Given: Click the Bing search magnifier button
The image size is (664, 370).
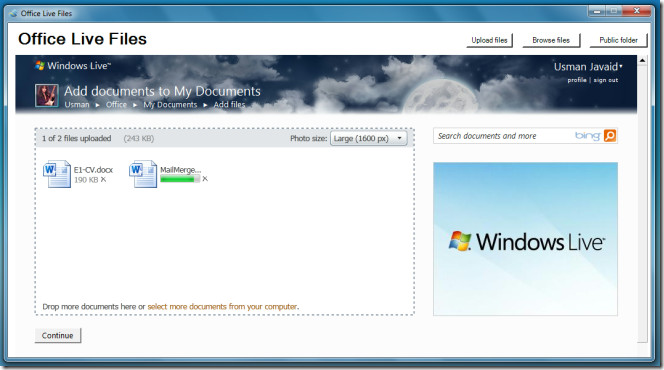Looking at the screenshot, I should (x=610, y=136).
